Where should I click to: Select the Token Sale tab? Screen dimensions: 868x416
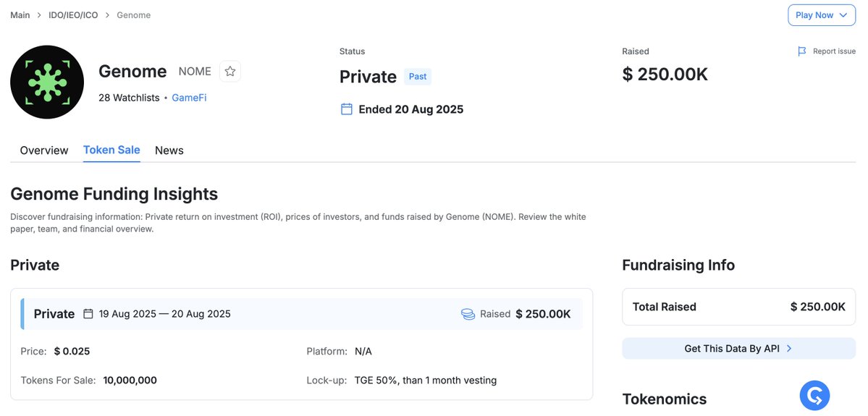click(111, 150)
